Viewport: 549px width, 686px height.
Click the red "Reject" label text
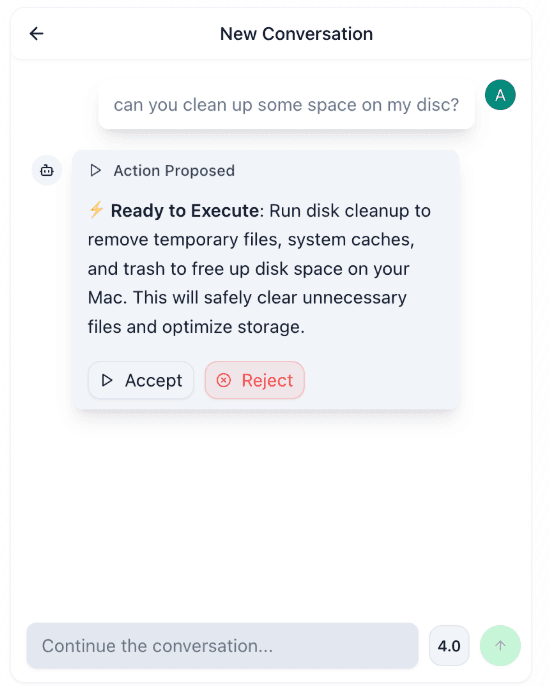(267, 380)
